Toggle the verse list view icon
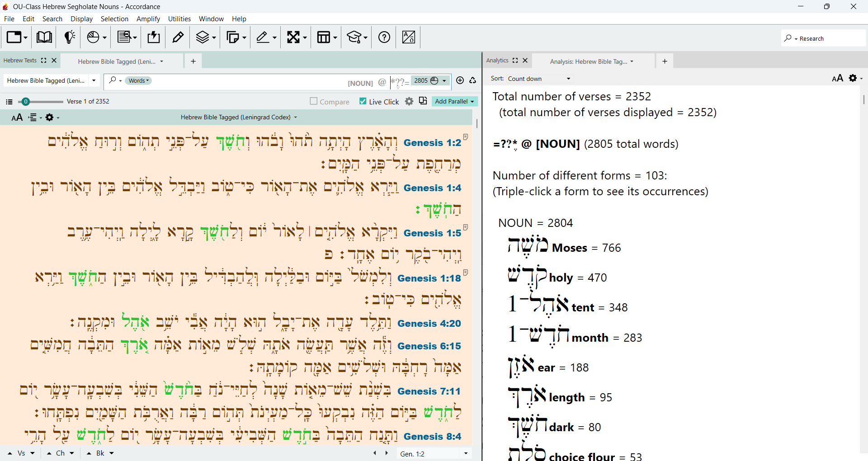 tap(9, 102)
